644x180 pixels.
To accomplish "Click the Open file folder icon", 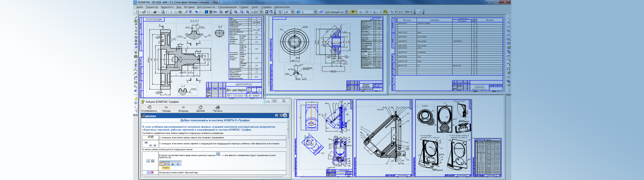I will (x=144, y=12).
